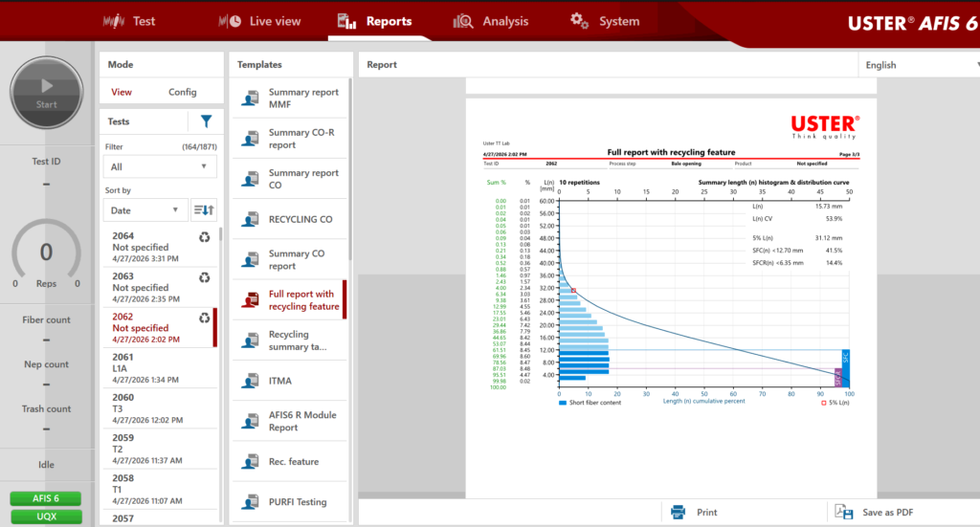Screen dimensions: 980x527
Task: Select test 2058 T1
Action: pos(160,489)
